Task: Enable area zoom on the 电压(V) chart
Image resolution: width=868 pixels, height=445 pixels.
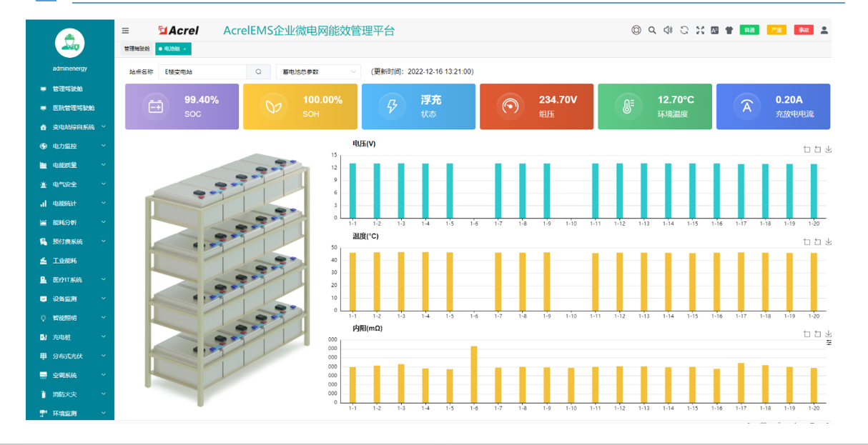Action: coord(807,149)
